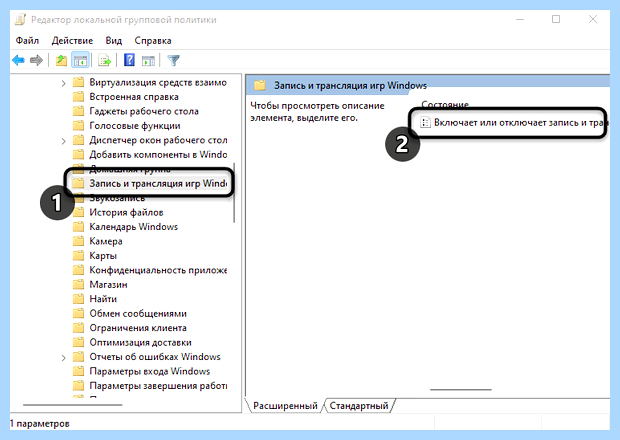The height and width of the screenshot is (440, 620).
Task: Click the Export list toolbar icon
Action: coord(104,60)
